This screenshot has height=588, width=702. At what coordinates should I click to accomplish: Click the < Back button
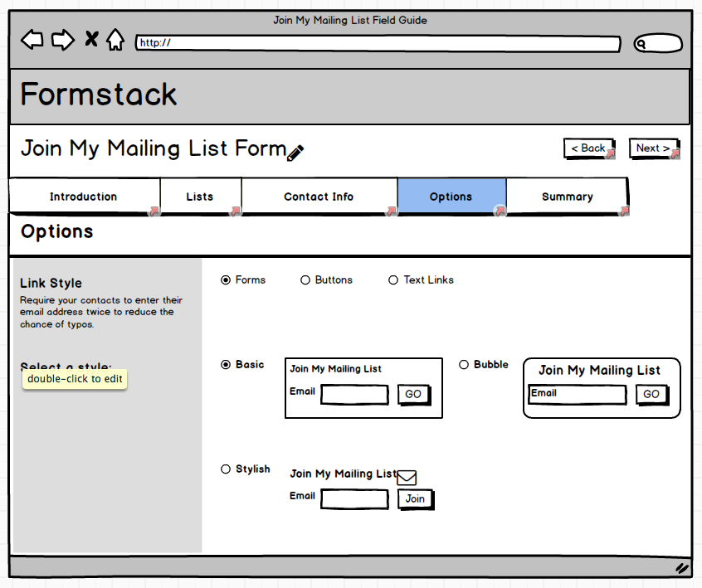(588, 148)
